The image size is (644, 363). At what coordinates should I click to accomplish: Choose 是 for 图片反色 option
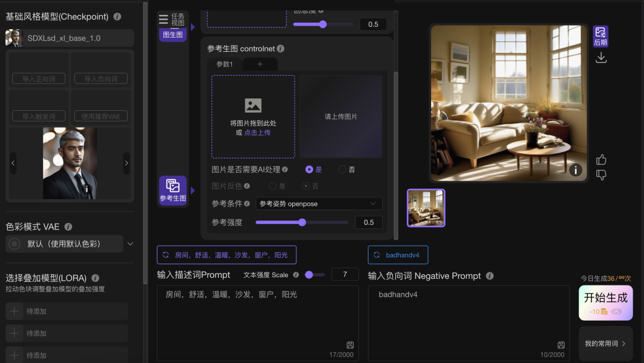273,186
